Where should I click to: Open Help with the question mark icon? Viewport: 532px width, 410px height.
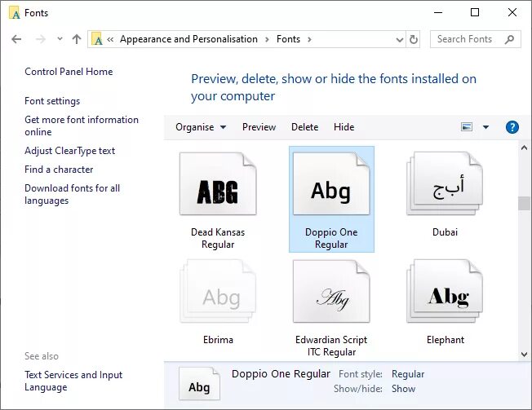[512, 127]
